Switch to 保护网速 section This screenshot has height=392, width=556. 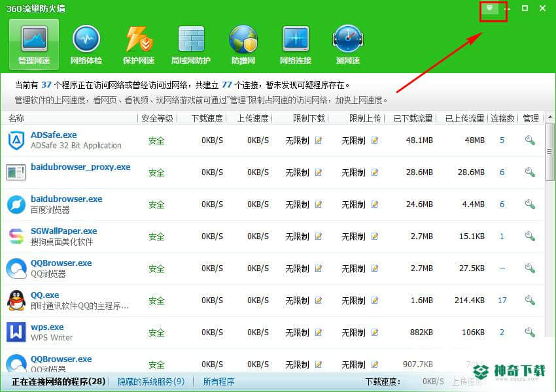pyautogui.click(x=138, y=44)
